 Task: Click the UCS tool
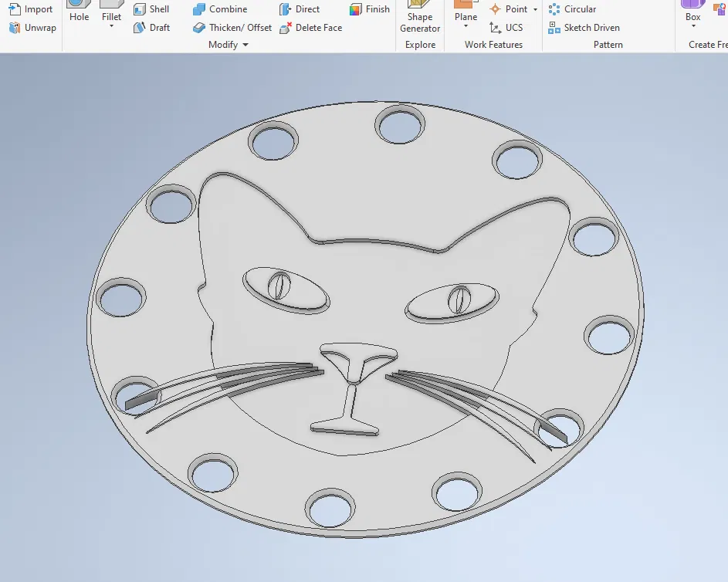(506, 28)
